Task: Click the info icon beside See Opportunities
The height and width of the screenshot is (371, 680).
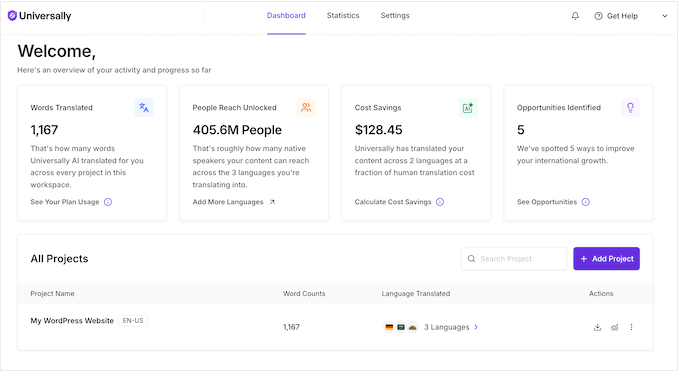Action: click(585, 202)
